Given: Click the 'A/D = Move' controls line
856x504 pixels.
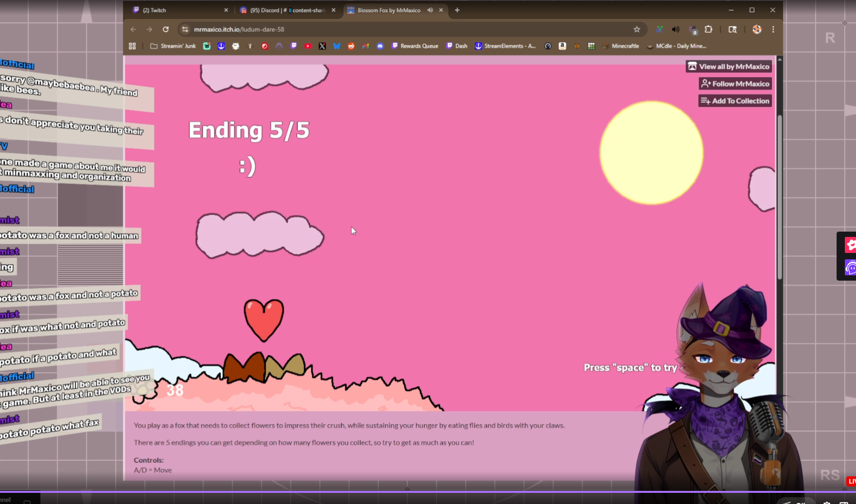Looking at the screenshot, I should point(153,470).
